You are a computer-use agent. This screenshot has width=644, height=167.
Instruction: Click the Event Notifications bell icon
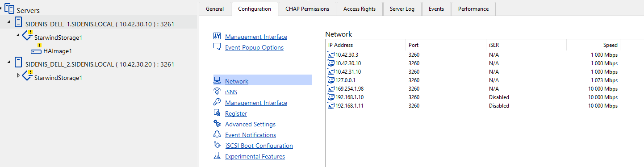click(x=217, y=134)
